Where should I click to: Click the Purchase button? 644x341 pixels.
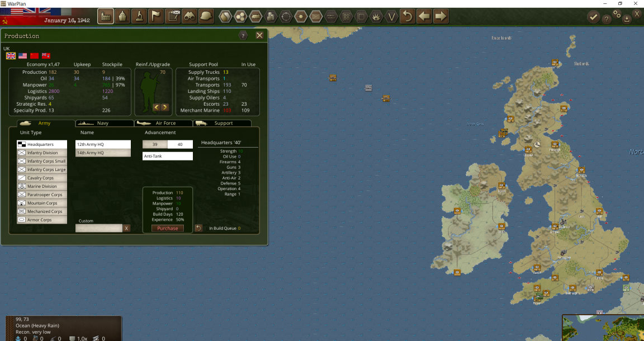click(x=168, y=229)
